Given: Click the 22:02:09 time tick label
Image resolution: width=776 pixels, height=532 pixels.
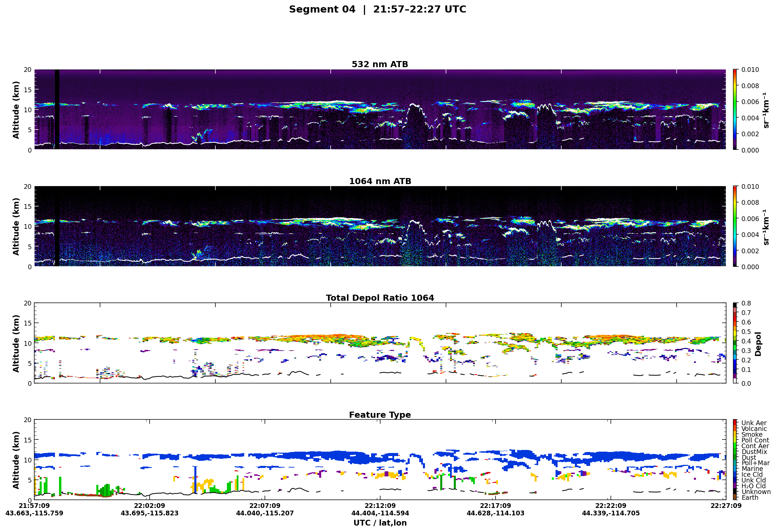Looking at the screenshot, I should tap(150, 506).
